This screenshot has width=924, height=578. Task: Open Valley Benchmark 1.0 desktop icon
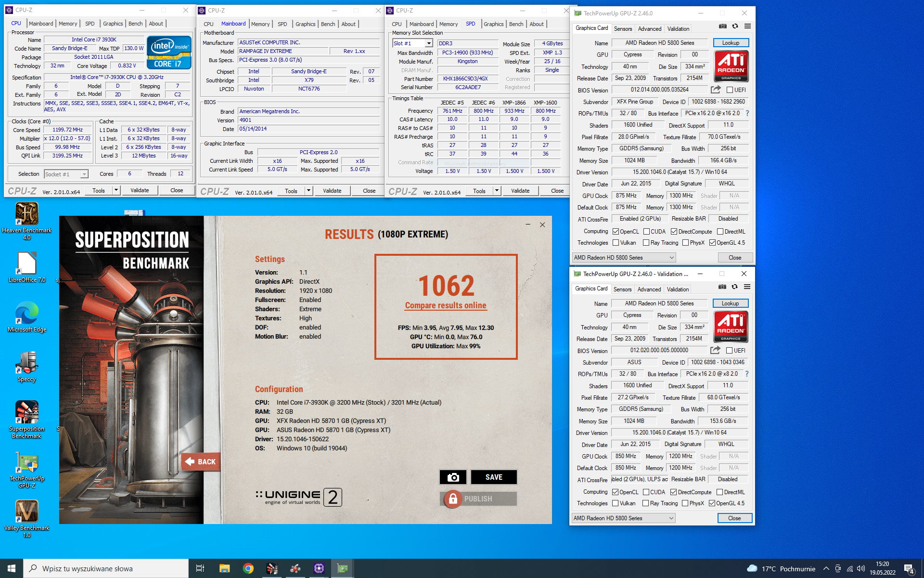[x=27, y=519]
